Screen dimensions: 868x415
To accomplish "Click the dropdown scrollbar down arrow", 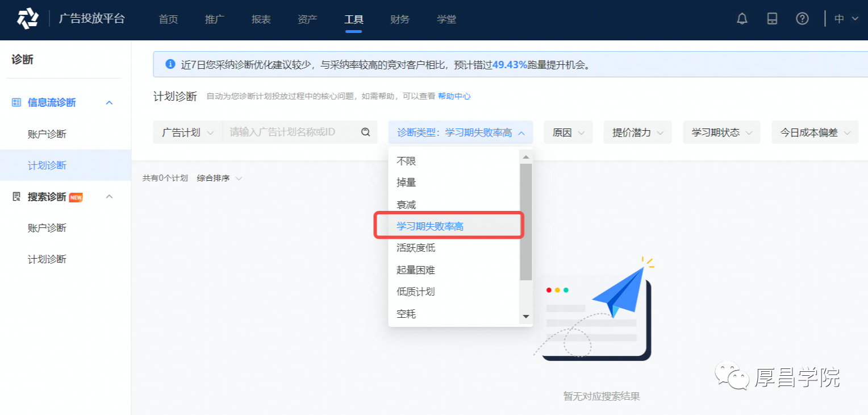I will (x=526, y=317).
